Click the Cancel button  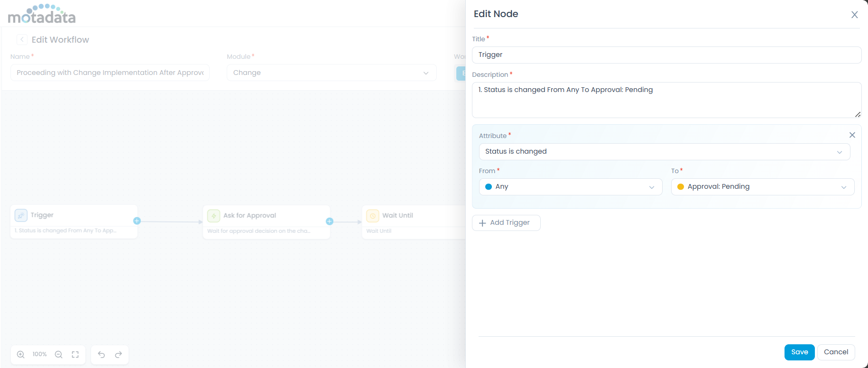point(836,352)
